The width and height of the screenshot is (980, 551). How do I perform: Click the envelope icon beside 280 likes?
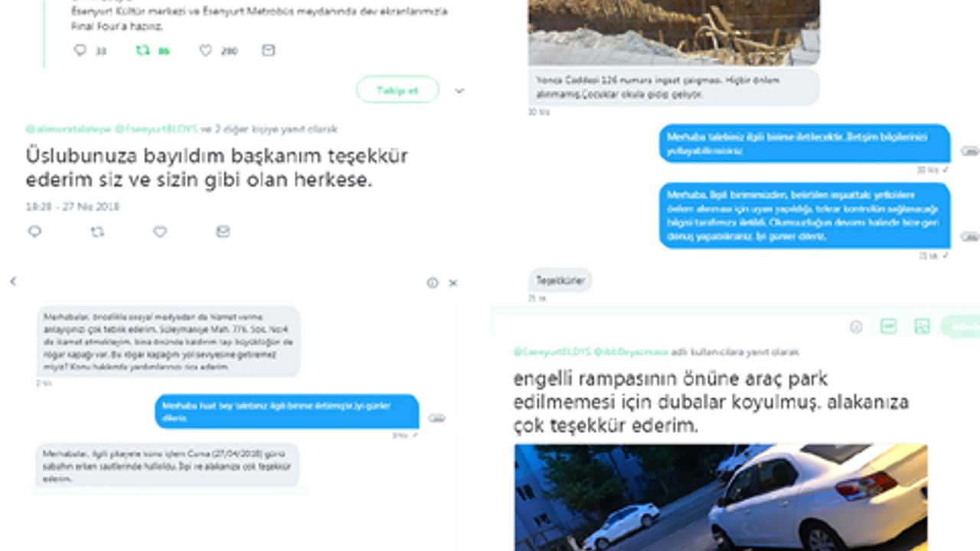coord(268,51)
